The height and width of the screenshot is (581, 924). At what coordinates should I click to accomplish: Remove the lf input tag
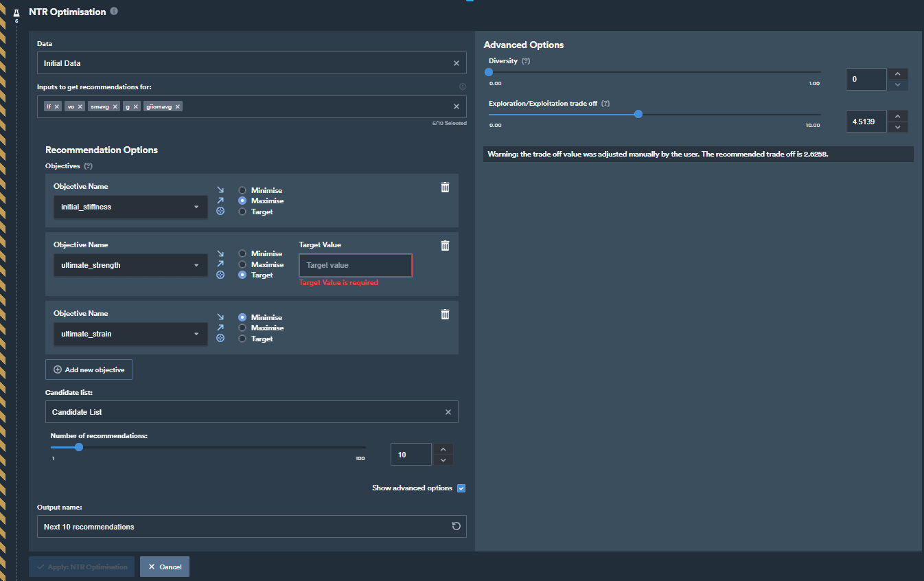(57, 106)
